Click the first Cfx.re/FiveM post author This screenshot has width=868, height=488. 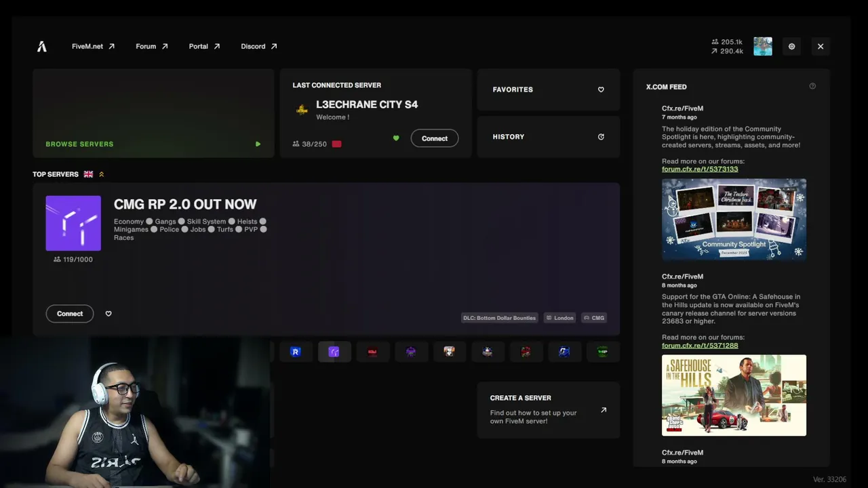pos(682,108)
